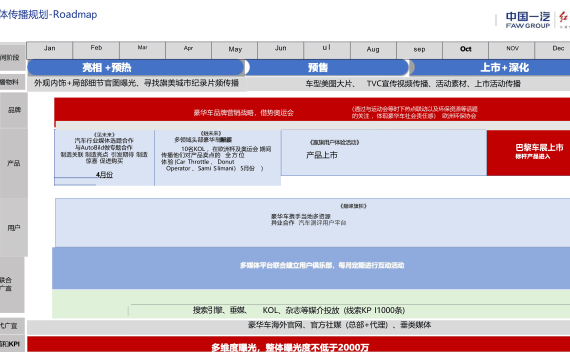Viewport: 570px width, 360px height.
Task: Click the blue 预售 phase bar
Action: [327, 68]
